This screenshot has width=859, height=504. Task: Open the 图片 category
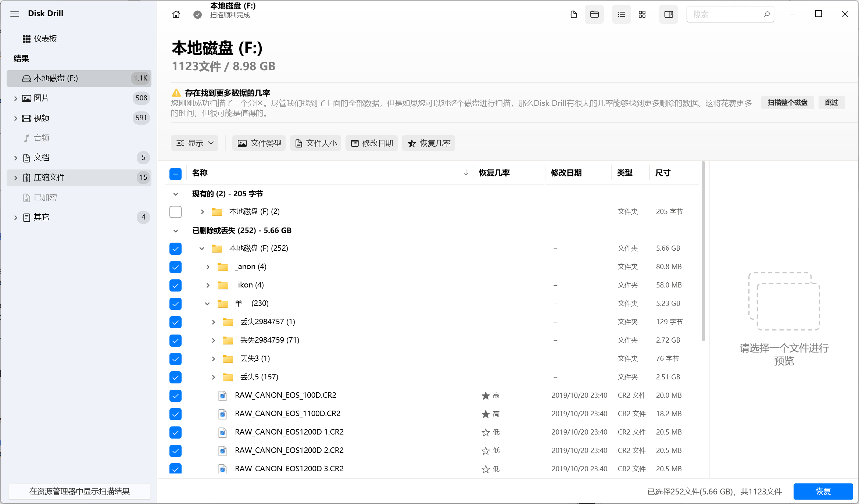(79, 98)
